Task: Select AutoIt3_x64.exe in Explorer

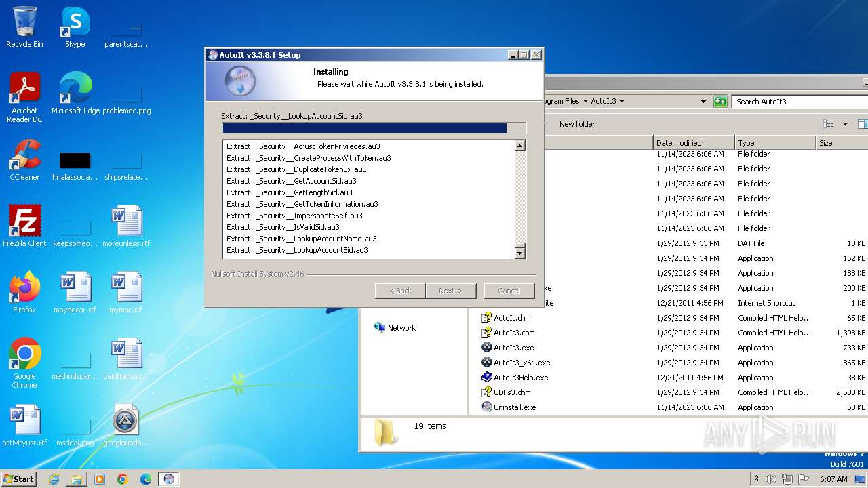Action: (x=521, y=363)
